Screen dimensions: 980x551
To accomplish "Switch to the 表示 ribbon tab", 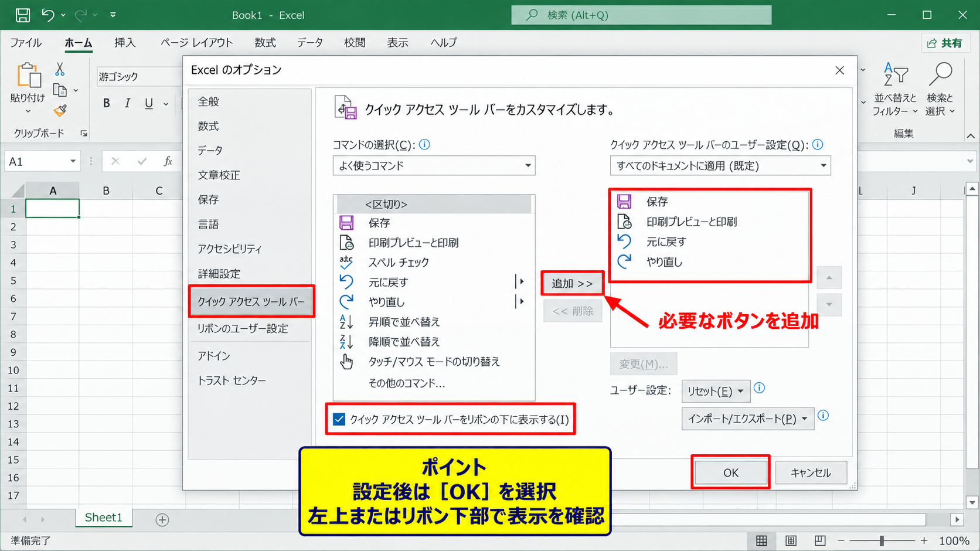I will click(x=397, y=43).
